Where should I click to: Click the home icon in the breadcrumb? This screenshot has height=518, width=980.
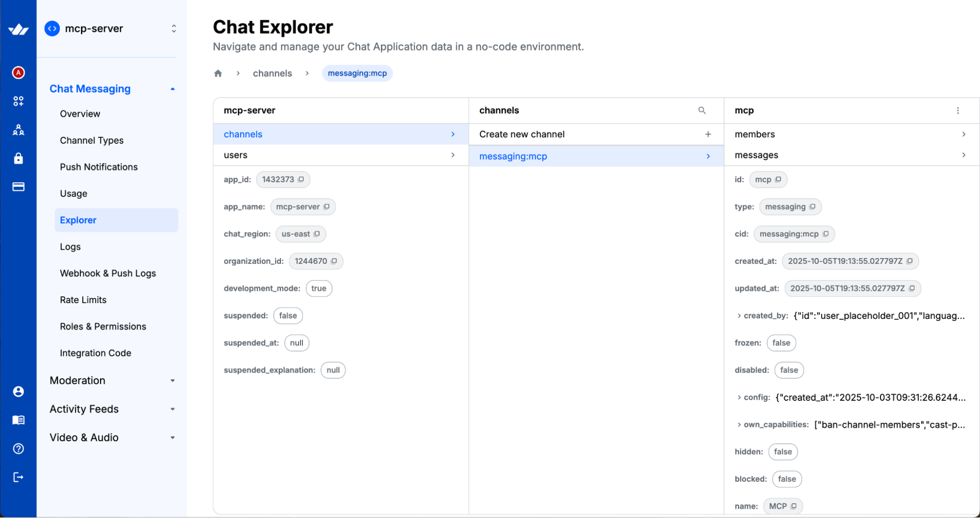(x=218, y=73)
